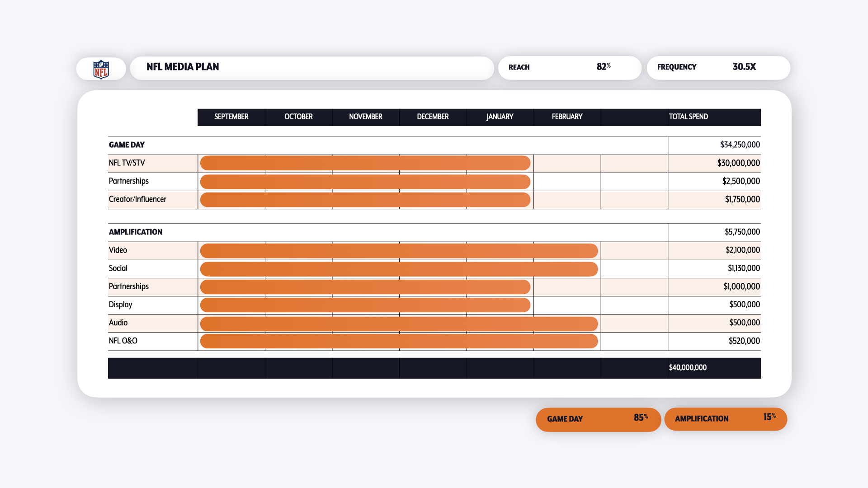The image size is (868, 488).
Task: Click the NFL TV/STV row label
Action: coord(127,163)
